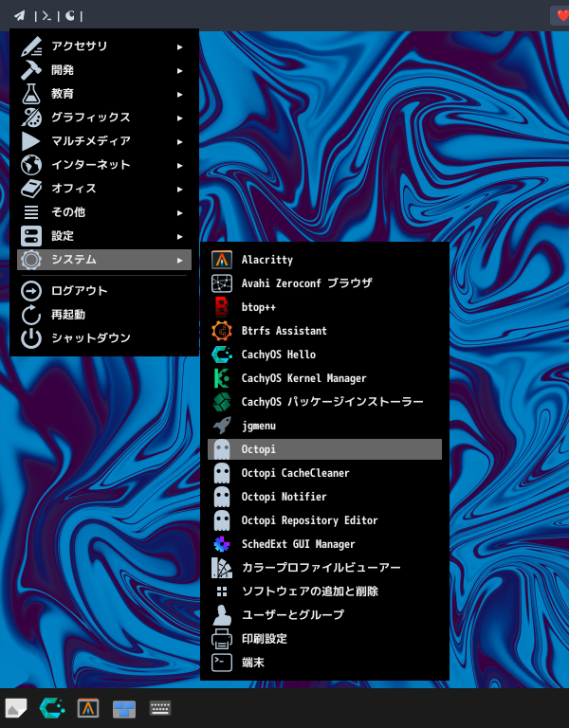Image resolution: width=569 pixels, height=728 pixels.
Task: Click the printer icon beside 印刷設定
Action: click(222, 638)
